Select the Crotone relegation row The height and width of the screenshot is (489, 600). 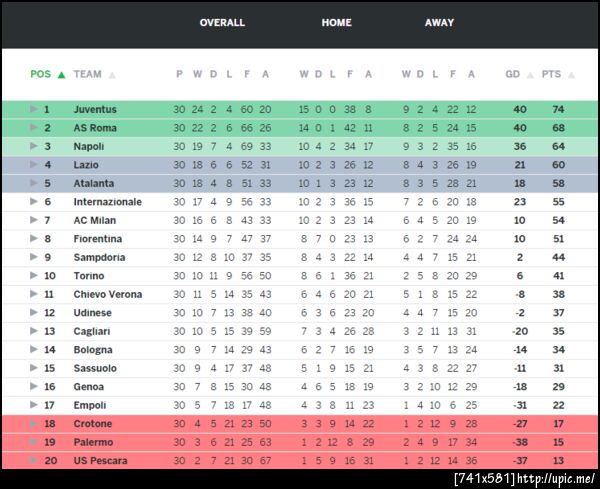point(300,424)
